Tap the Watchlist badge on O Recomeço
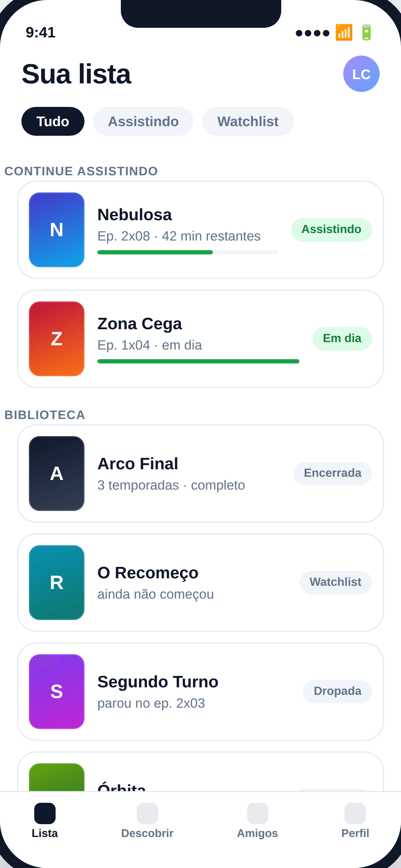Screen dimensions: 401x868 [336, 582]
